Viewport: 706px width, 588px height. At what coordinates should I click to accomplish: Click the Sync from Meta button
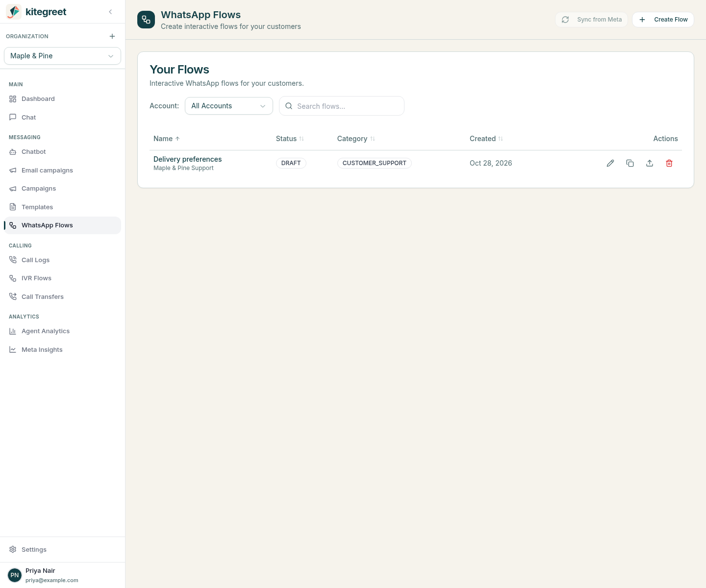tap(592, 20)
